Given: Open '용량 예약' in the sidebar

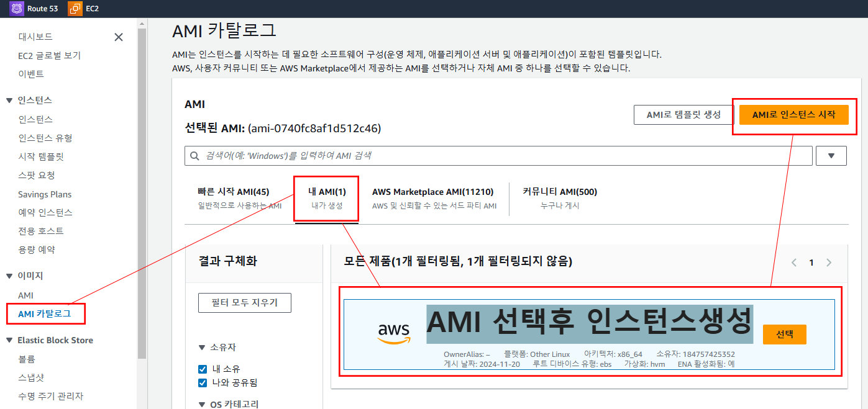Looking at the screenshot, I should (x=37, y=249).
